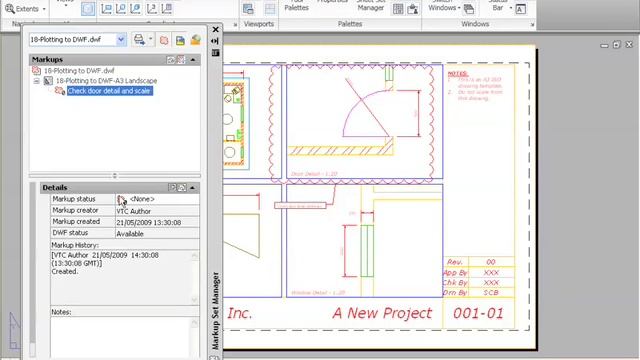Click the 'Markup Set Manager' vertical title bar

[x=216, y=310]
